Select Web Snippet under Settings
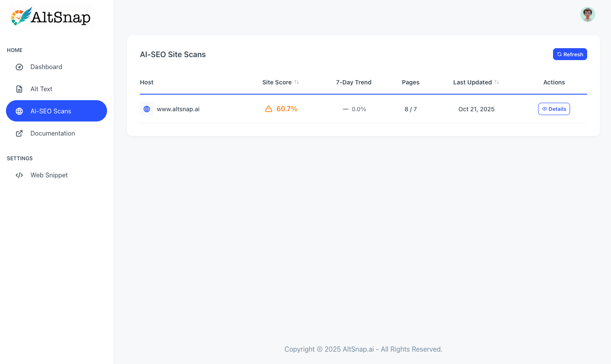This screenshot has width=611, height=364. [x=49, y=175]
